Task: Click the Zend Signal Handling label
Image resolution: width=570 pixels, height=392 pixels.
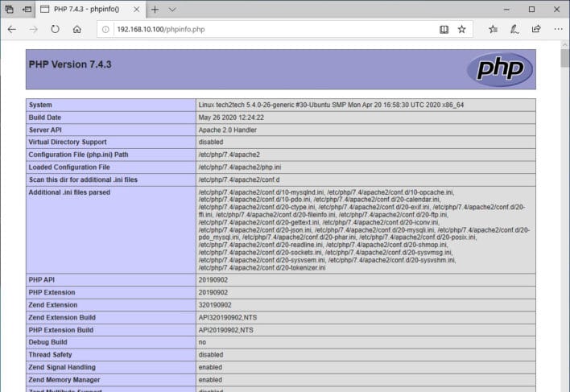Action: click(x=62, y=367)
